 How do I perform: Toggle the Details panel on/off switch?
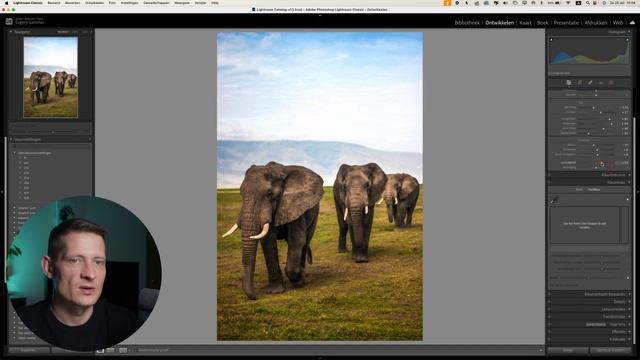(x=550, y=302)
